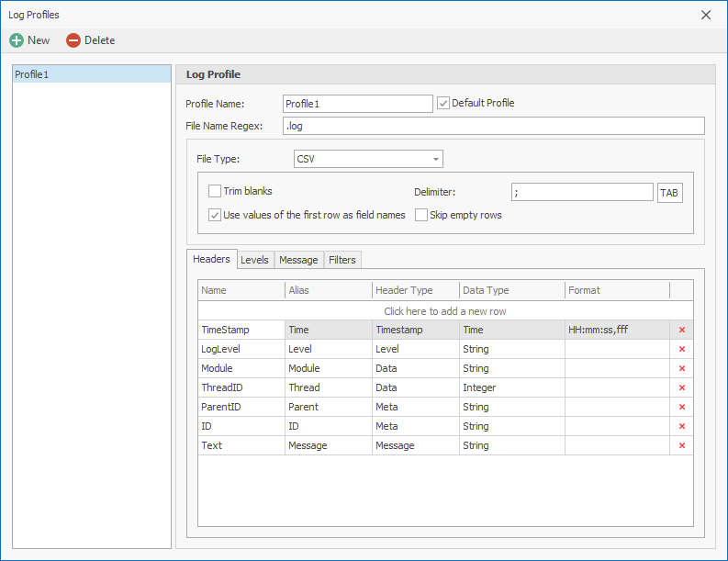The width and height of the screenshot is (728, 561).
Task: Select the Level alias cell
Action: tap(329, 349)
